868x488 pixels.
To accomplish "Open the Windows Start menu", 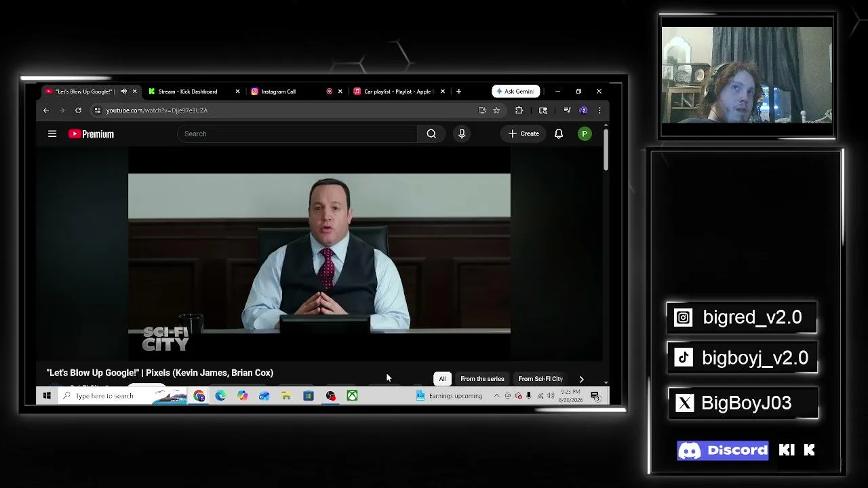I will [47, 396].
